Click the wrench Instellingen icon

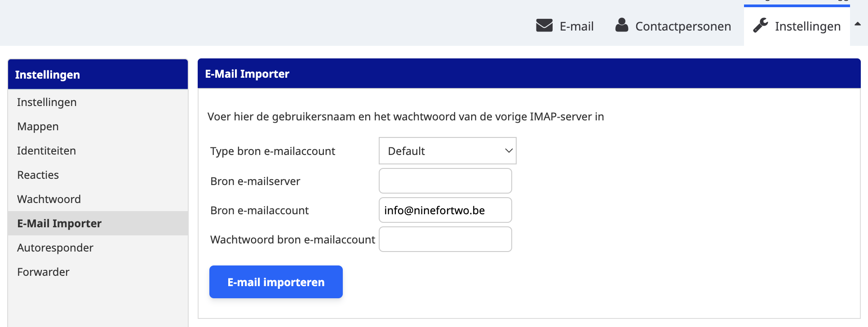pyautogui.click(x=760, y=26)
